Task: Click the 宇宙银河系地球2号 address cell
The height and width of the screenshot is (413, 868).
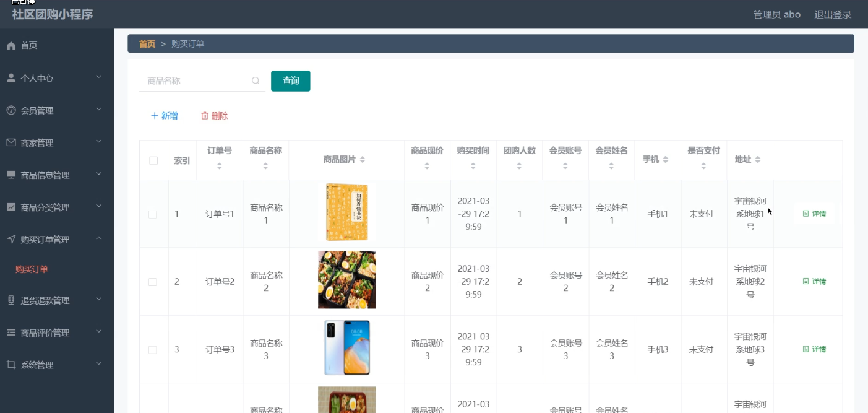Action: [750, 282]
